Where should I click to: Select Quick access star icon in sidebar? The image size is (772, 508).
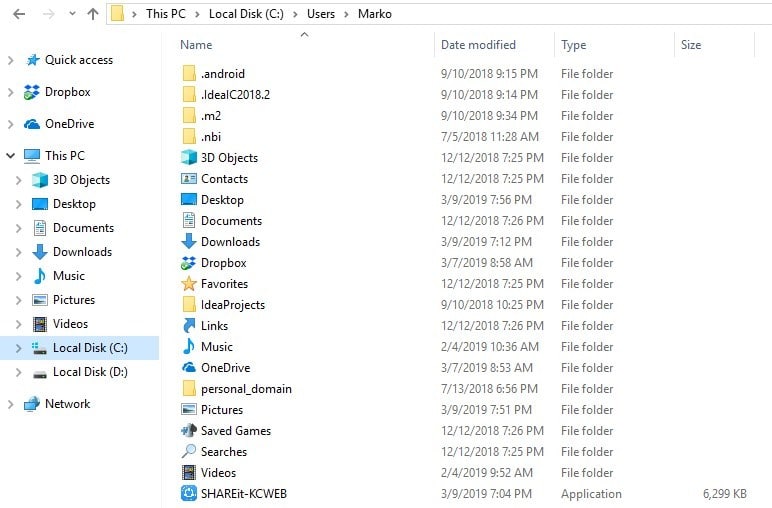pyautogui.click(x=32, y=60)
